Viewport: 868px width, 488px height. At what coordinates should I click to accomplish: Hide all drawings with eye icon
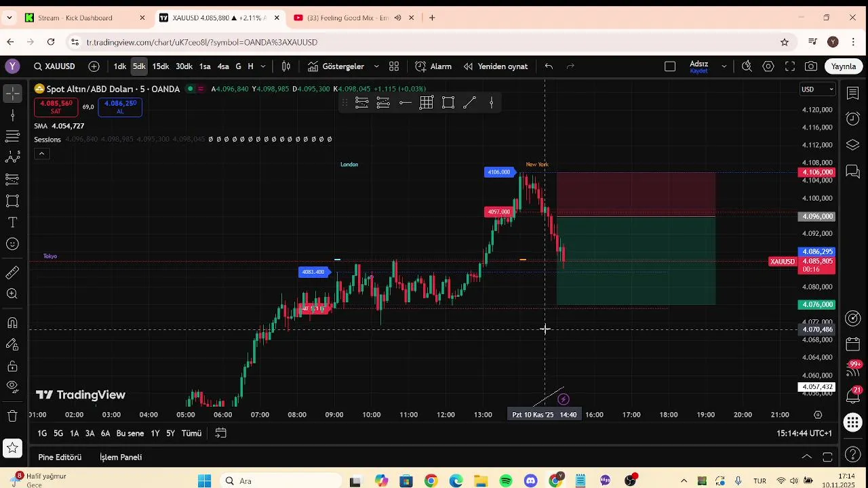[12, 387]
